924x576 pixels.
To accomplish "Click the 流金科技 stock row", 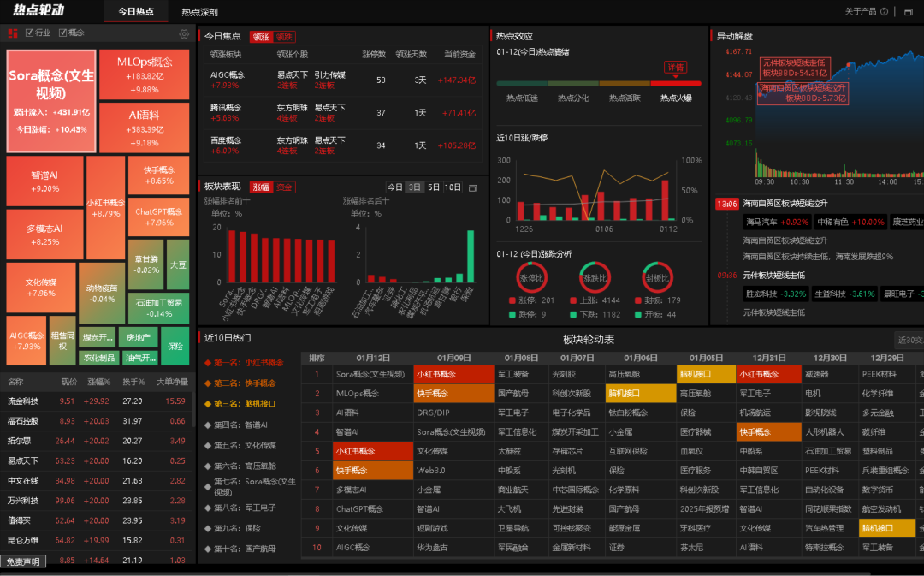I will [97, 401].
